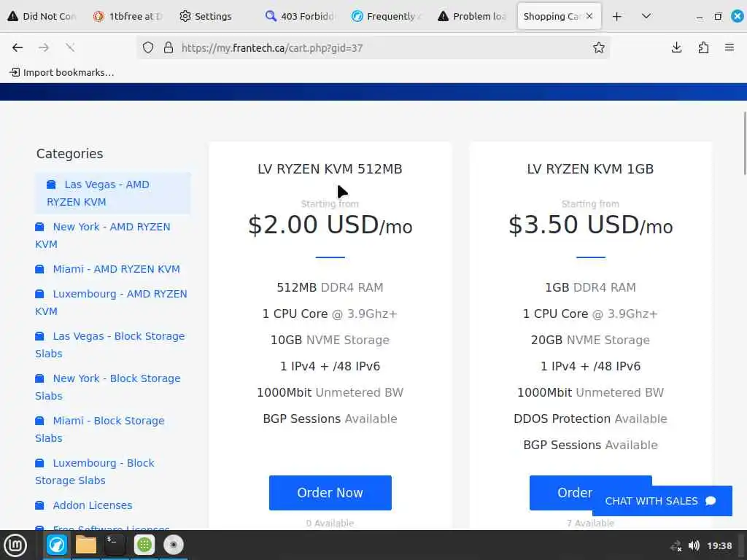
Task: Open the green grid app in taskbar
Action: point(144,545)
